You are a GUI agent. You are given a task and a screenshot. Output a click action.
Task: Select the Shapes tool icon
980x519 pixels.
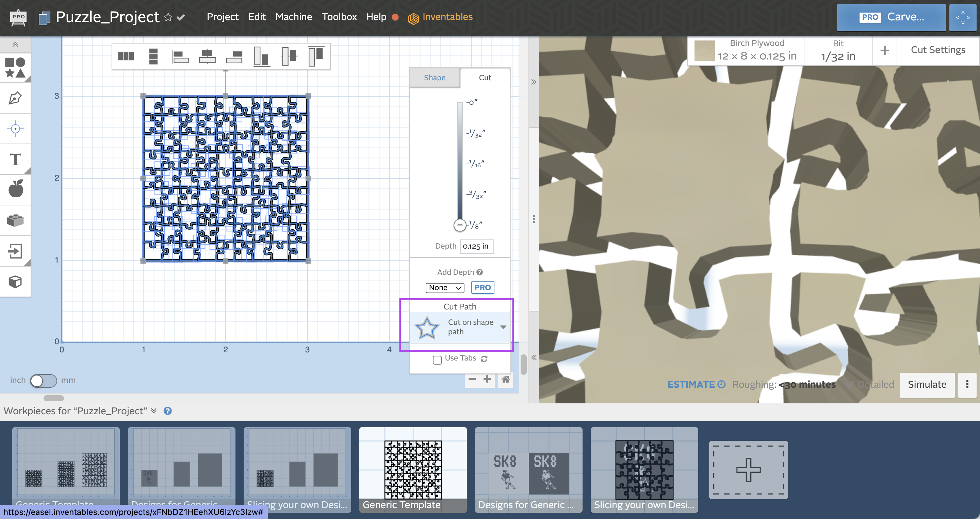[x=15, y=67]
